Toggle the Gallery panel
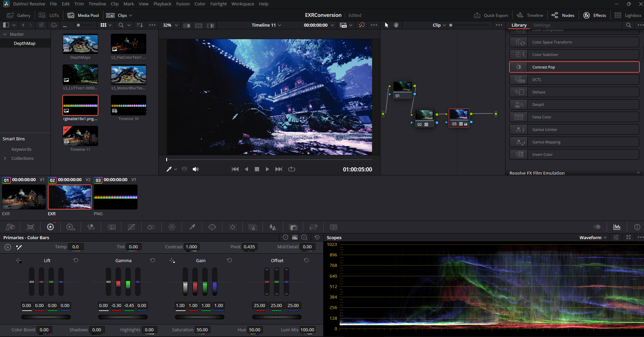This screenshot has height=337, width=644. (x=19, y=15)
